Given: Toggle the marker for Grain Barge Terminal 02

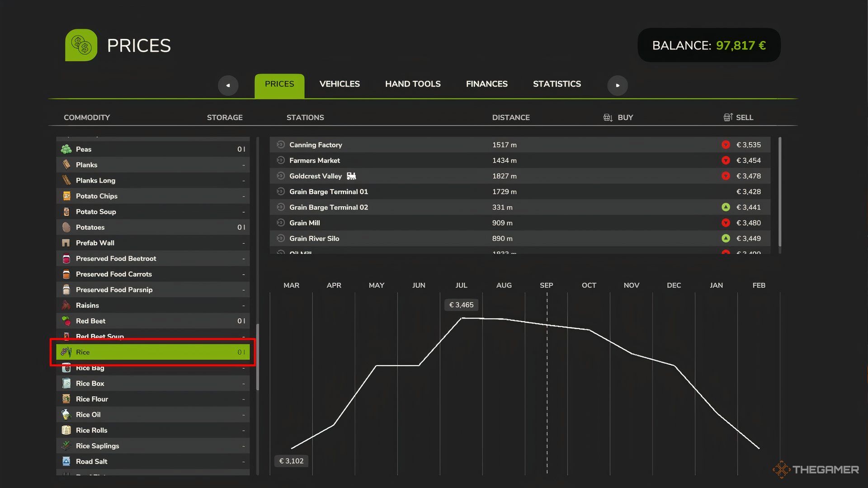Looking at the screenshot, I should click(281, 207).
